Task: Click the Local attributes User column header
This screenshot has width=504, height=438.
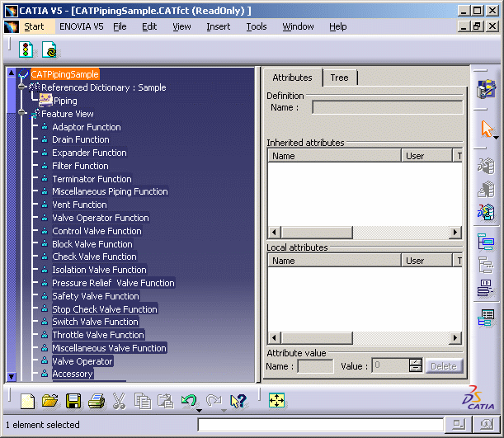Action: pos(426,261)
